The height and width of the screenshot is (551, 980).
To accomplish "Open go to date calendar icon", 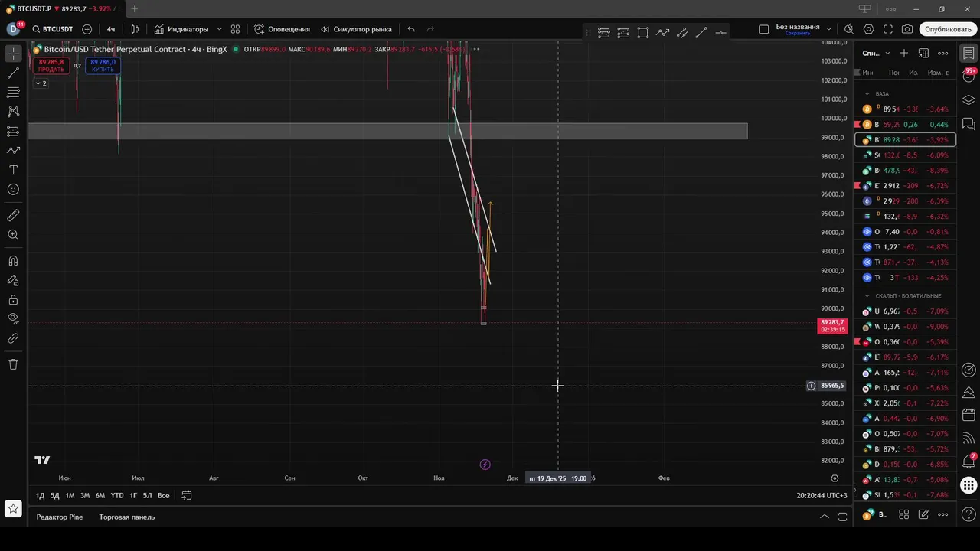I will tap(186, 496).
